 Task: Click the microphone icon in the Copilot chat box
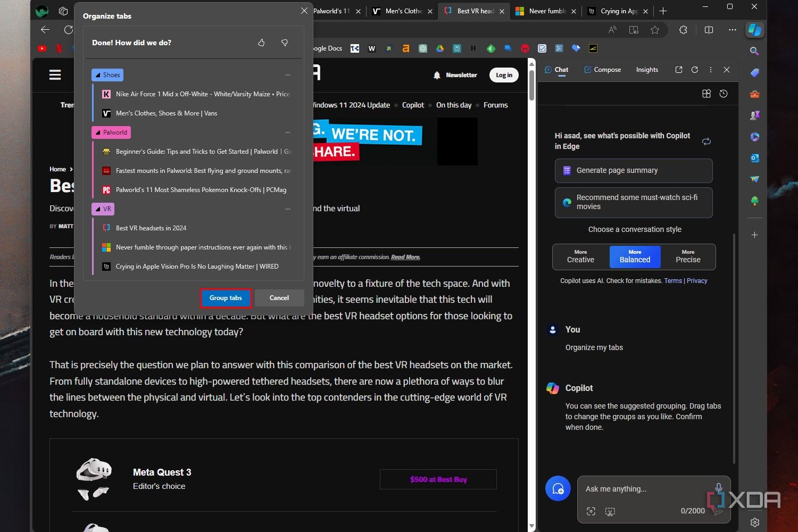(x=719, y=487)
